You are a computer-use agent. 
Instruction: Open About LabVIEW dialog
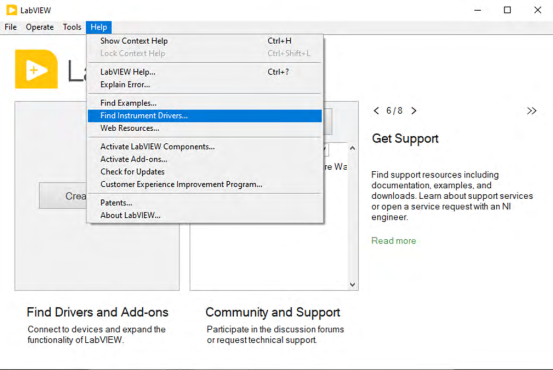(205, 216)
